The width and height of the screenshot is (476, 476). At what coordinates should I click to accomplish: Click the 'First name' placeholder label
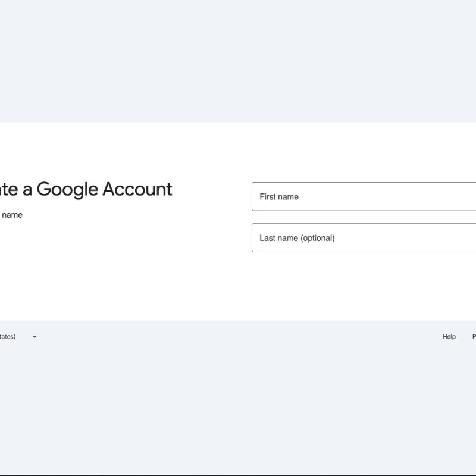(x=279, y=196)
